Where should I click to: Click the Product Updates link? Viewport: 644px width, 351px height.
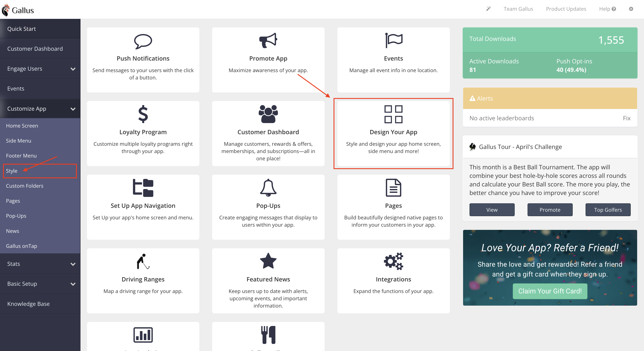click(x=566, y=9)
